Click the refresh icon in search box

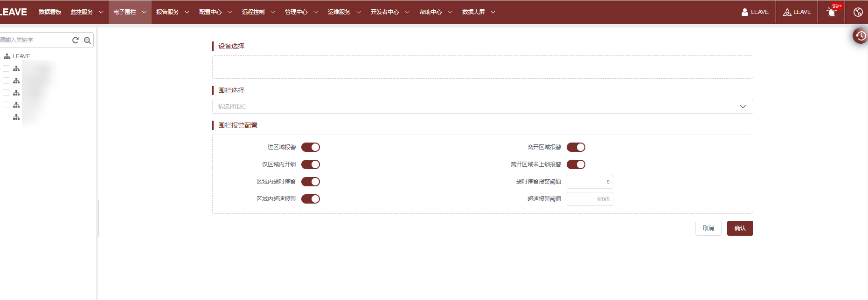[x=76, y=40]
